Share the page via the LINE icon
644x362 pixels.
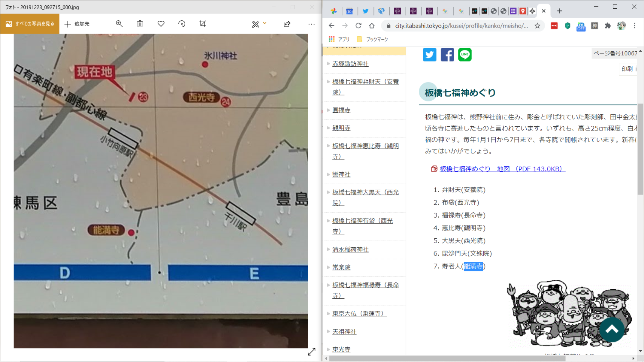(x=465, y=55)
